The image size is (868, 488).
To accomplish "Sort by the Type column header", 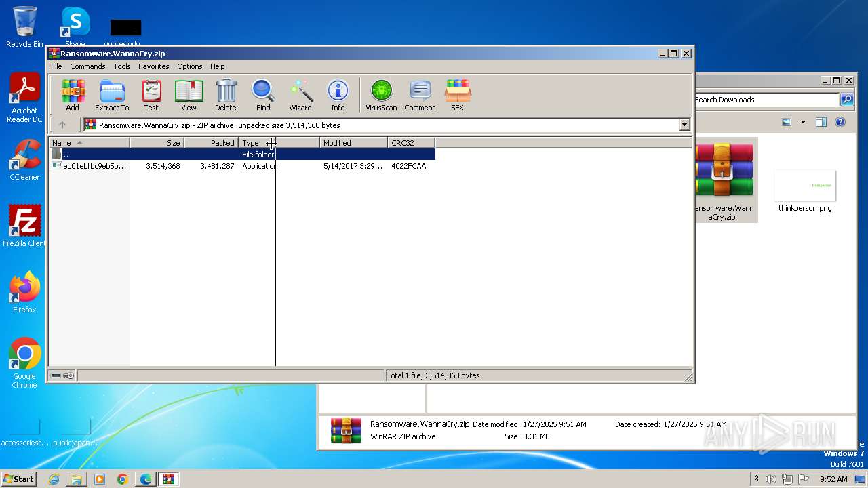I will 279,143.
